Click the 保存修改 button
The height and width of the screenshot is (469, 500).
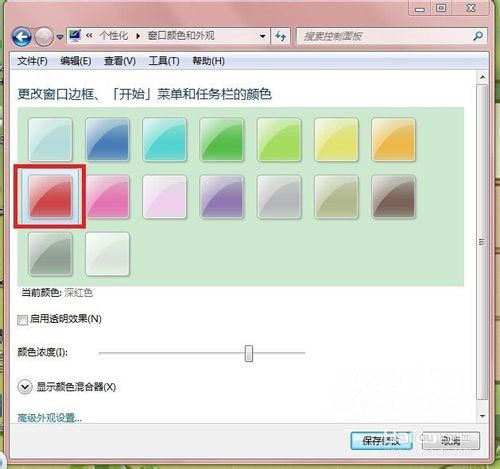pos(381,441)
